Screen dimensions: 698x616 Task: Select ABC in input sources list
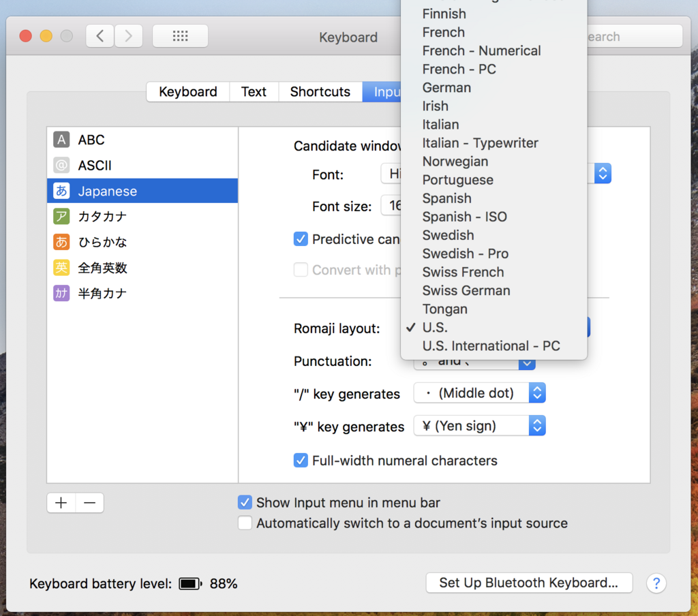tap(142, 139)
